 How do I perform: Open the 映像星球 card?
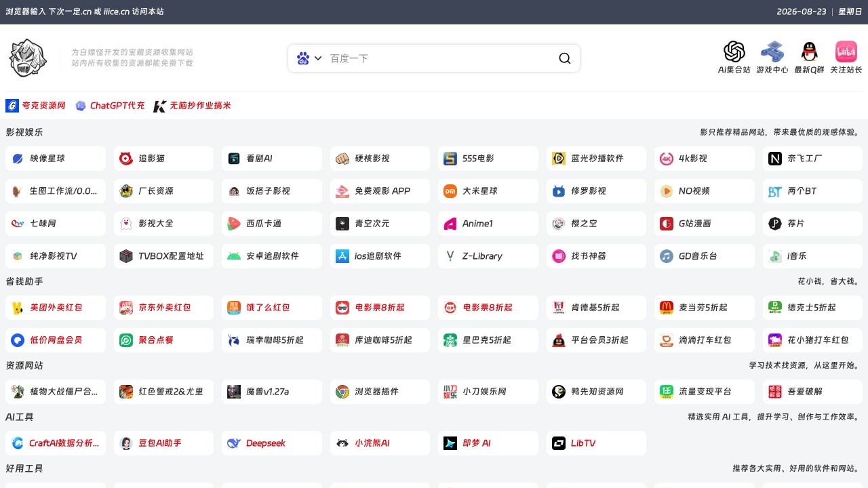point(56,159)
